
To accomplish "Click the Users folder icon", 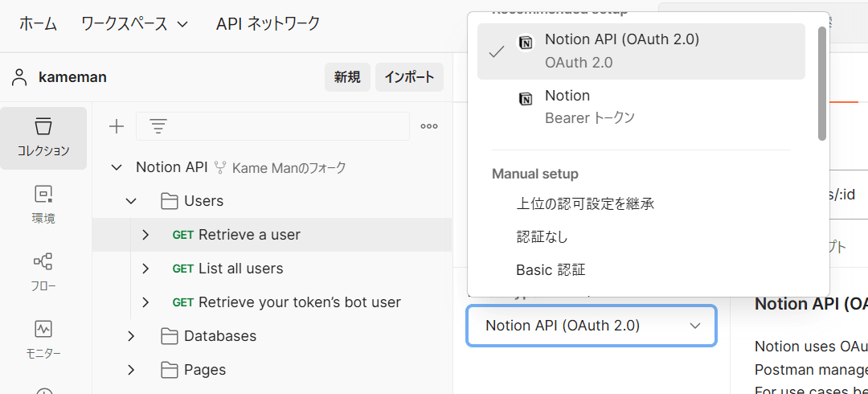I will coord(169,201).
